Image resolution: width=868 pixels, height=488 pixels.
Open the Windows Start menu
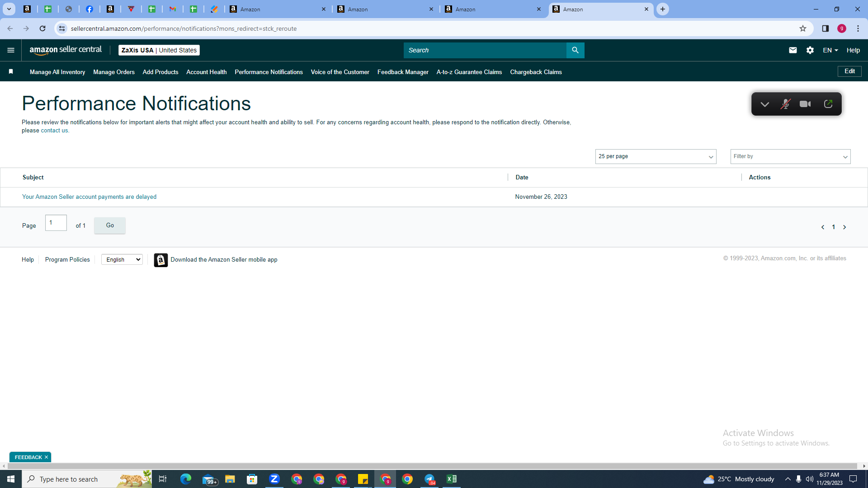pos(11,479)
